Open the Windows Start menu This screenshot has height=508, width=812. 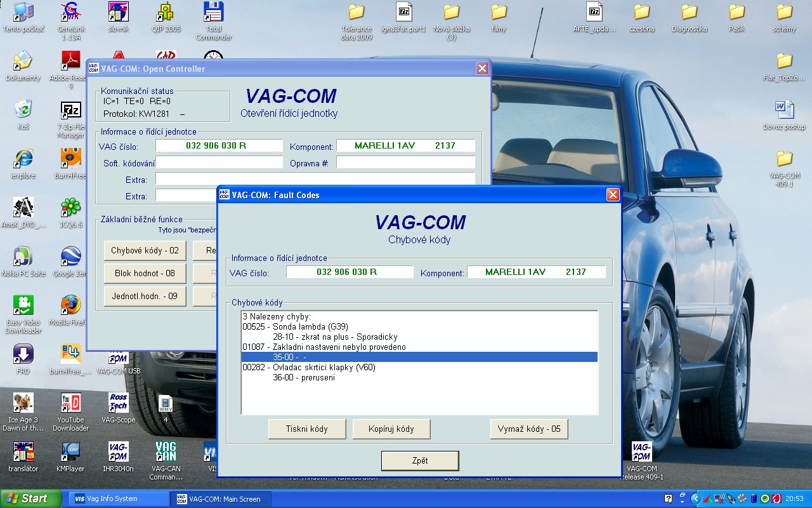tap(31, 498)
